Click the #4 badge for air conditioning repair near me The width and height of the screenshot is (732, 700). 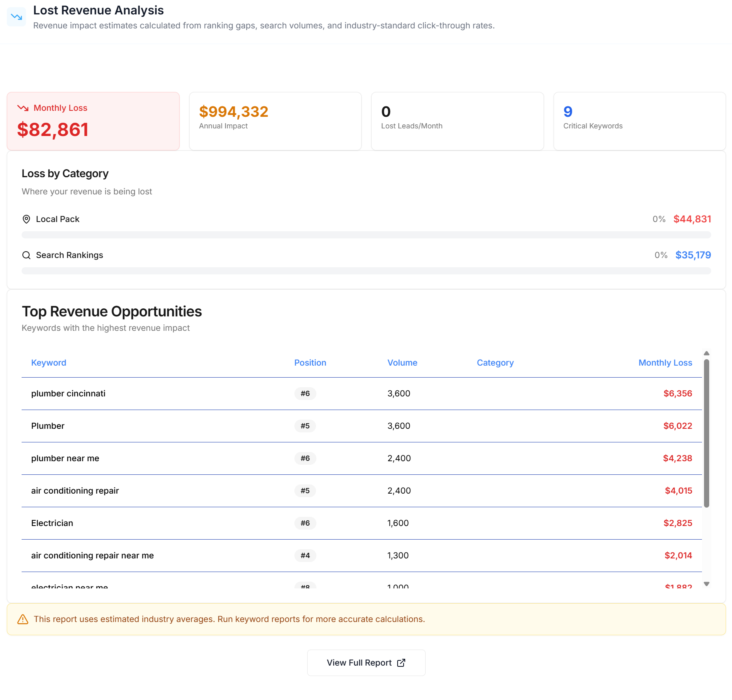[305, 556]
